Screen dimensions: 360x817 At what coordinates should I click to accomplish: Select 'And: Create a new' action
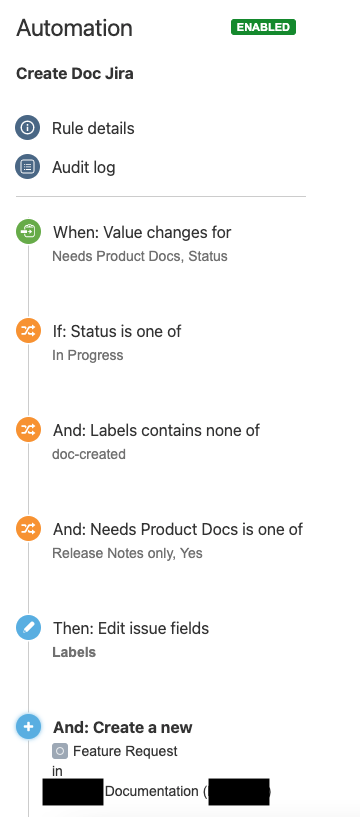123,727
